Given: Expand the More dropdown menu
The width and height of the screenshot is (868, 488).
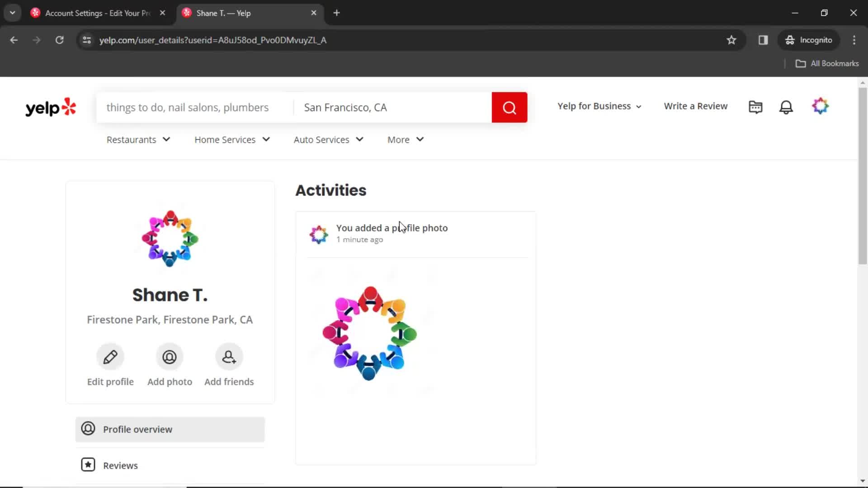Looking at the screenshot, I should point(406,140).
